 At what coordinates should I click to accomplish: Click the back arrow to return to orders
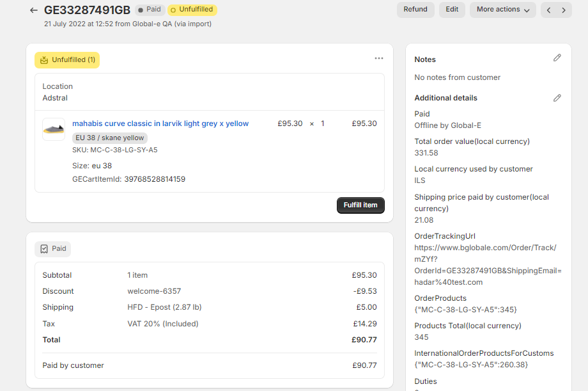(33, 10)
